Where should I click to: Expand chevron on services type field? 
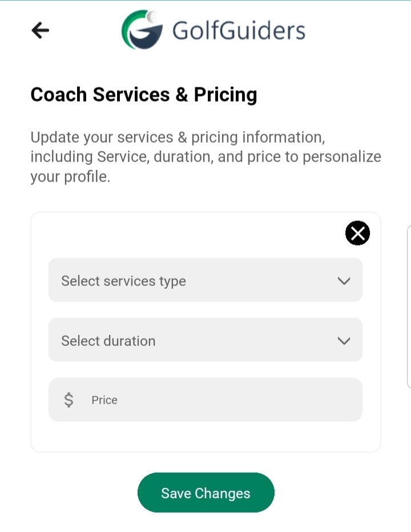[x=344, y=281]
